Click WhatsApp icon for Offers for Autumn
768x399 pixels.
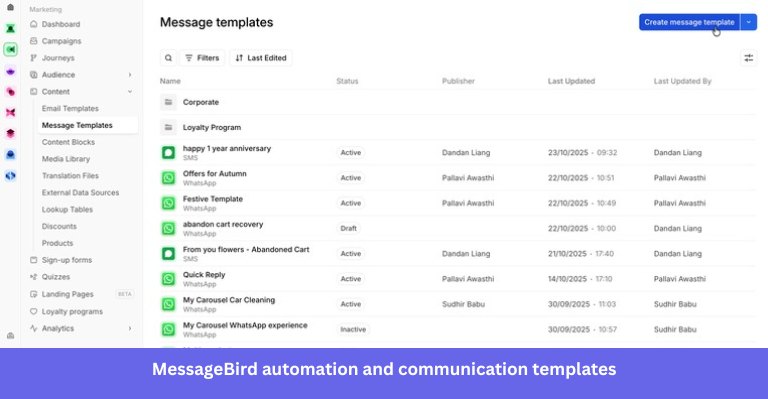click(168, 178)
